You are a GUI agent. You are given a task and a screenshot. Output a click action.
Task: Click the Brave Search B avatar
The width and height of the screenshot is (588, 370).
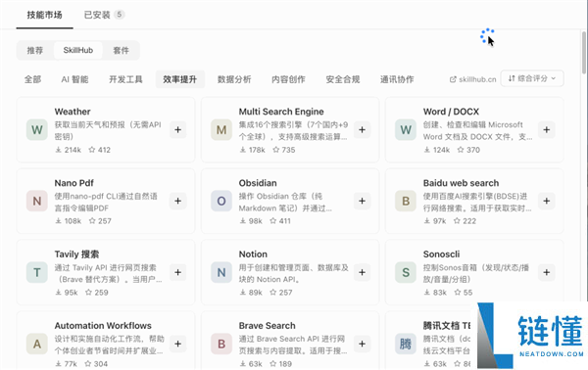click(221, 344)
